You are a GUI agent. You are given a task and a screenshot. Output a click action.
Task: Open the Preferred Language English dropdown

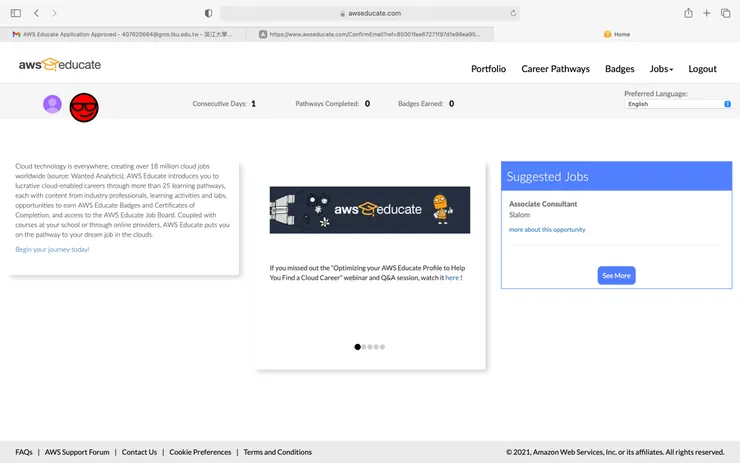[678, 104]
